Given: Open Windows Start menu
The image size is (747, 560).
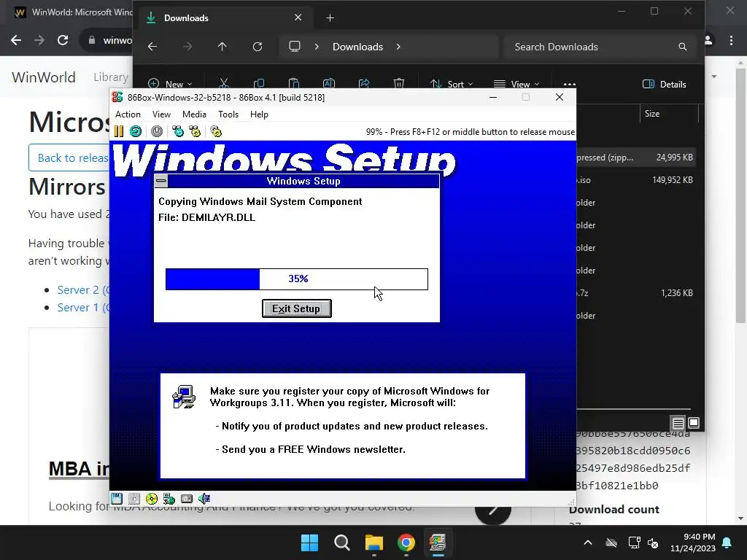Looking at the screenshot, I should [309, 542].
